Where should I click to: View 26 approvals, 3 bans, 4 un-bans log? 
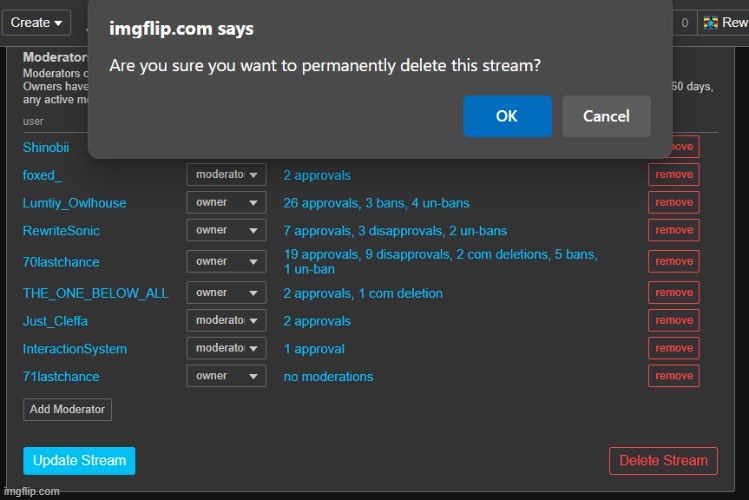(376, 203)
